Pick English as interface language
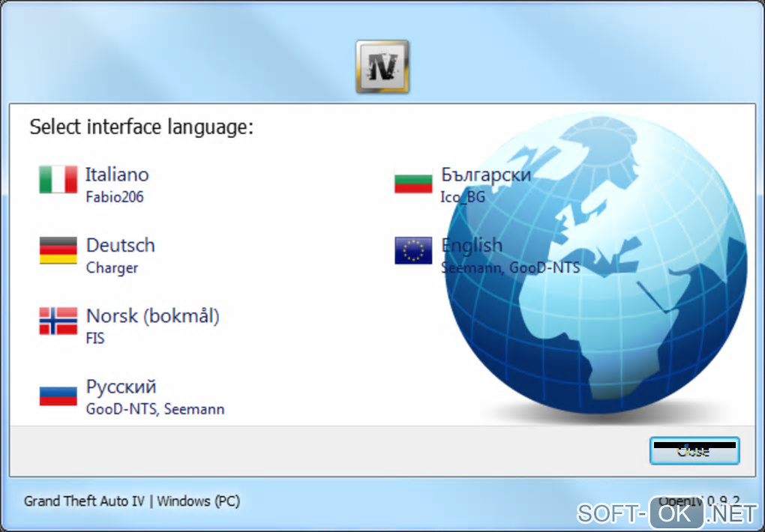This screenshot has height=532, width=765. [472, 245]
